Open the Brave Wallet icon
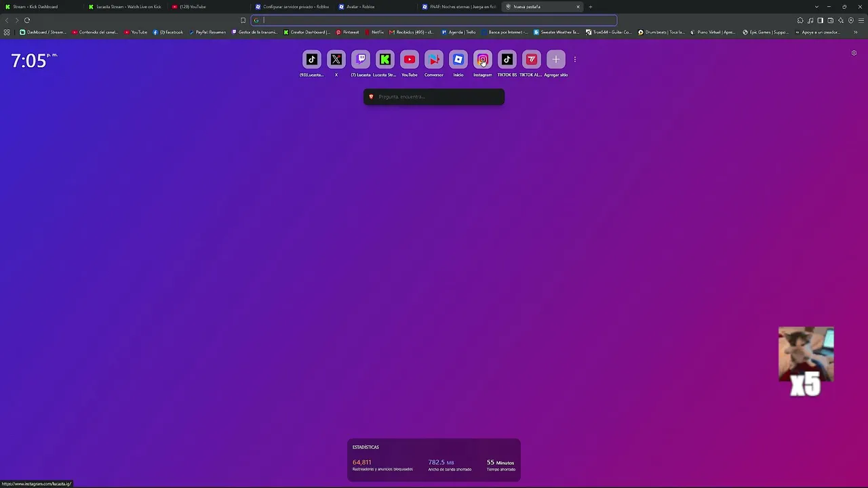This screenshot has width=868, height=488. pyautogui.click(x=830, y=20)
